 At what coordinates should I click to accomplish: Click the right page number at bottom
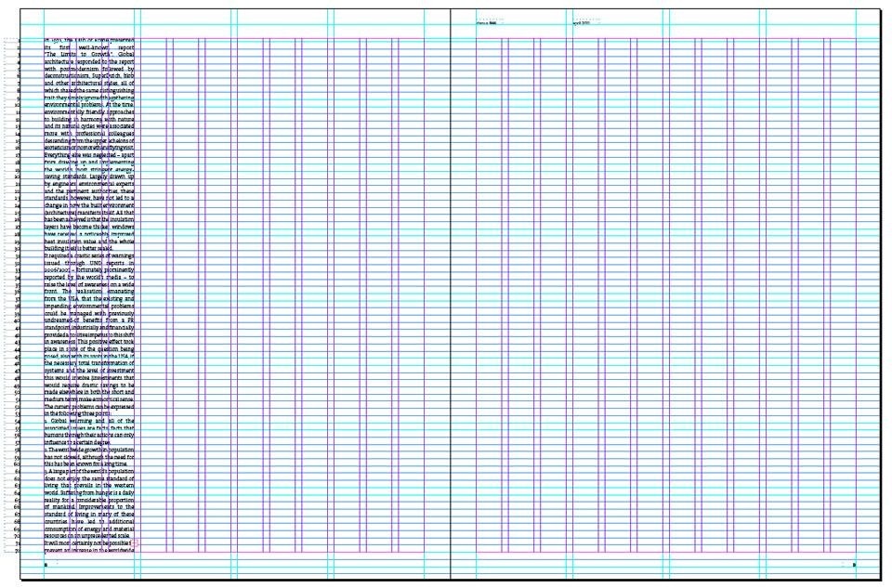click(x=854, y=565)
